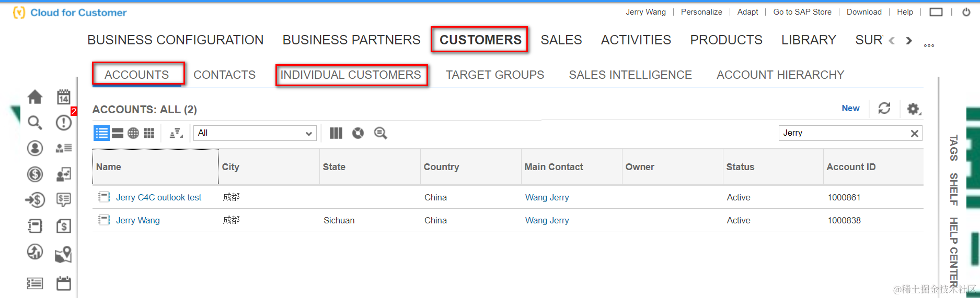This screenshot has height=298, width=980.
Task: Select the TARGET GROUPS tab
Action: click(495, 75)
